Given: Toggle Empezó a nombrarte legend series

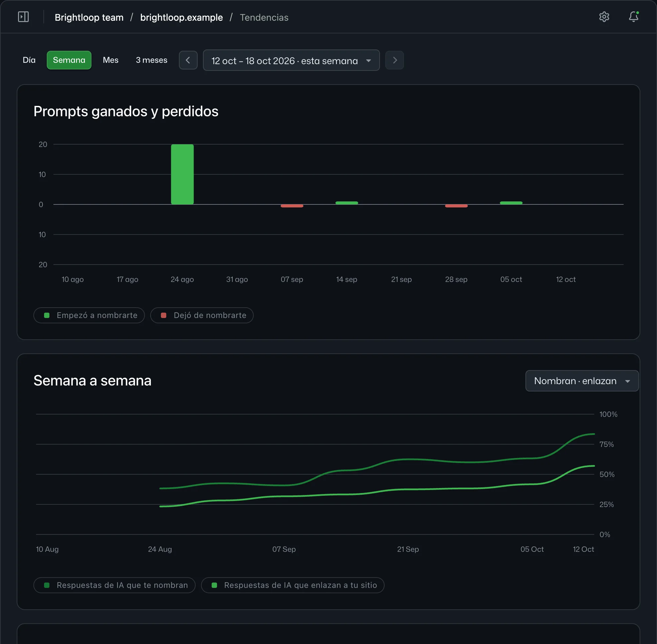Looking at the screenshot, I should click(x=89, y=315).
